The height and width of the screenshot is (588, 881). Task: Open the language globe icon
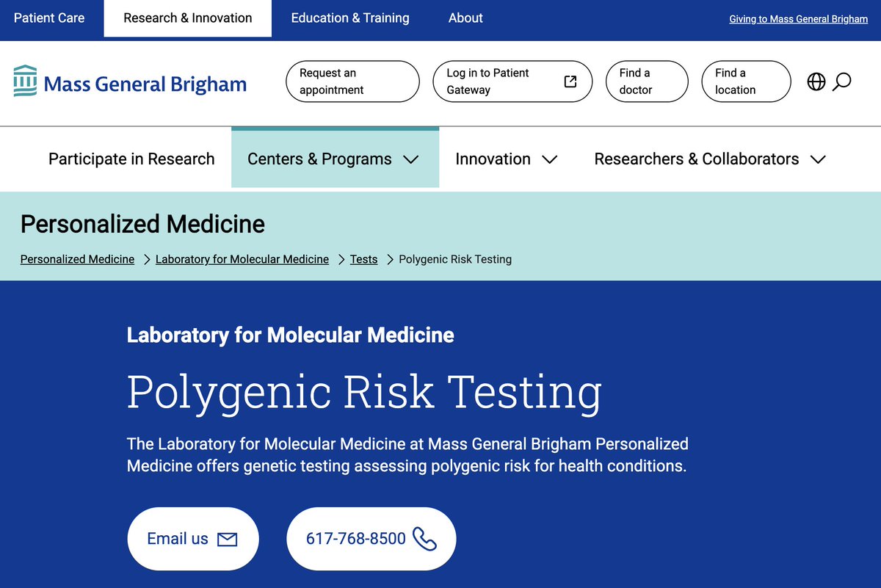pos(816,81)
